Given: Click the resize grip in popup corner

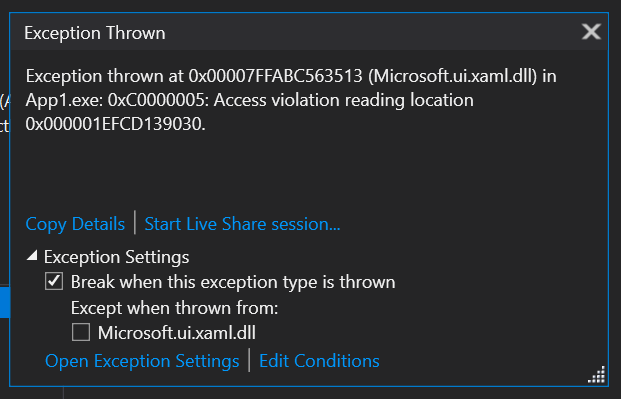Looking at the screenshot, I should (x=597, y=375).
